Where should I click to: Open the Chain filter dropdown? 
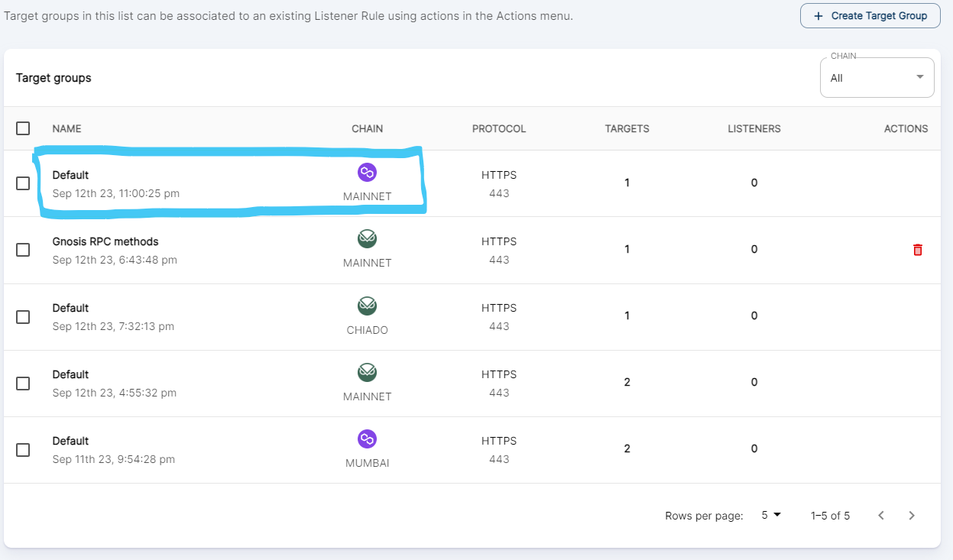point(877,78)
